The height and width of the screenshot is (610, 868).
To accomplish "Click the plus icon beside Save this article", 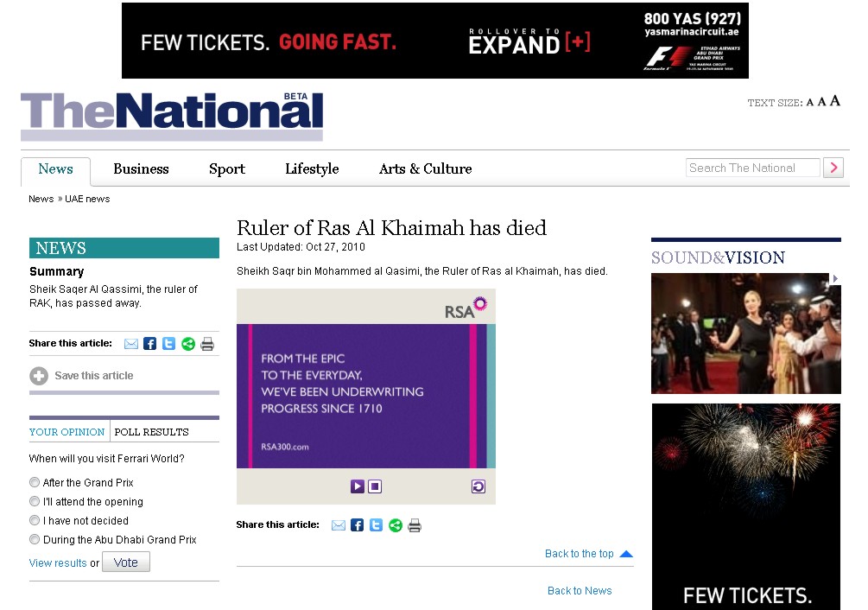I will pos(39,376).
